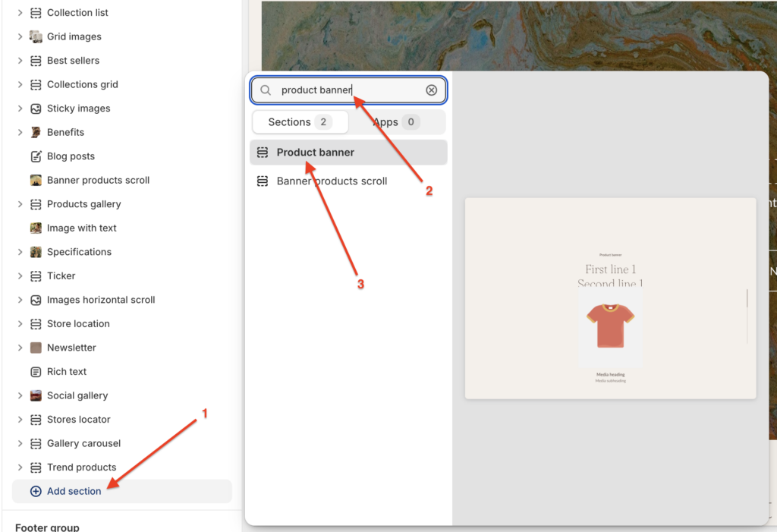Click the Product banner preview thumbnail
This screenshot has height=532, width=777.
[611, 298]
